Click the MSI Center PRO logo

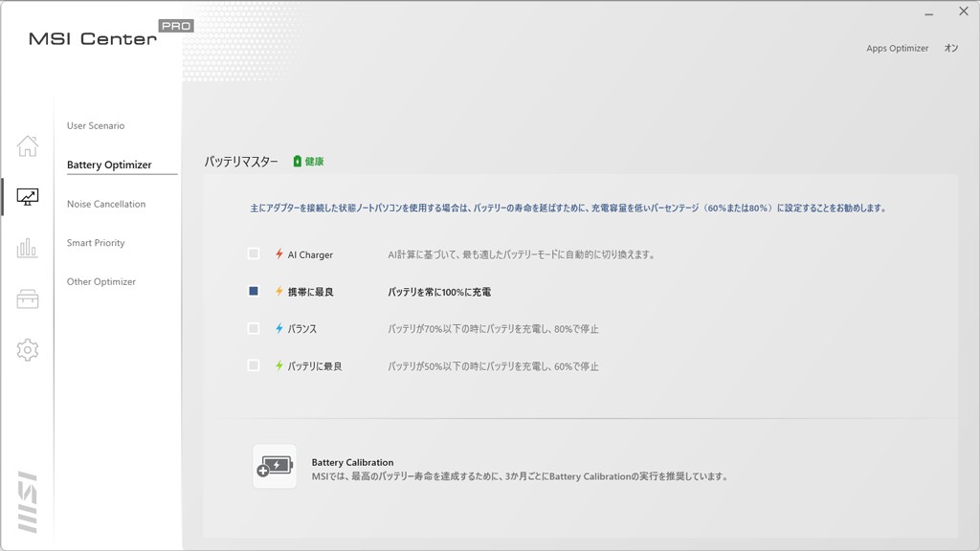pyautogui.click(x=111, y=34)
